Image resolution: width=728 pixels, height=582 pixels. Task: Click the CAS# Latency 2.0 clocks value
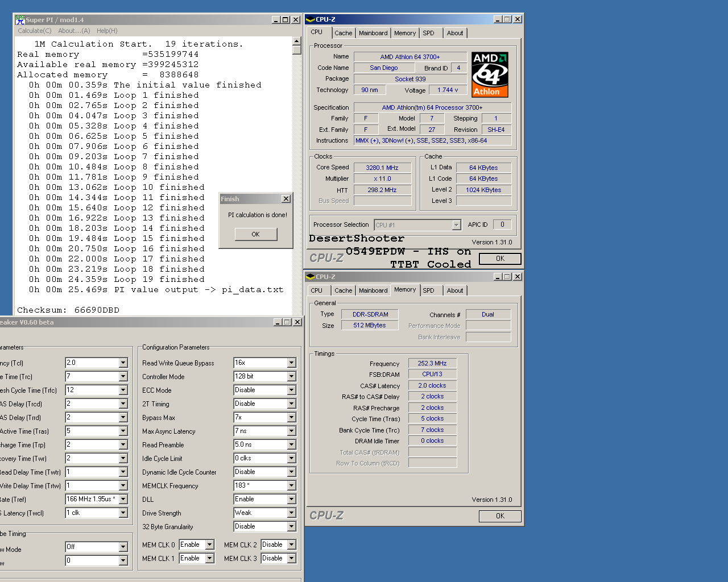click(x=432, y=385)
